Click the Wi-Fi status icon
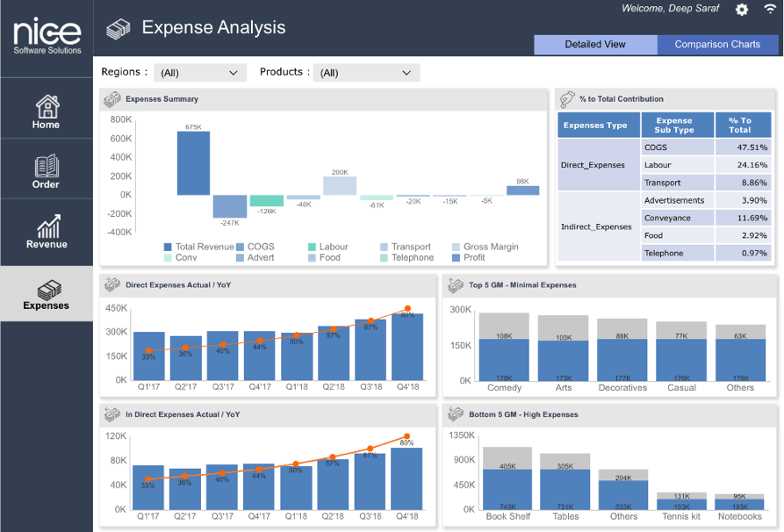The height and width of the screenshot is (532, 784). [770, 10]
